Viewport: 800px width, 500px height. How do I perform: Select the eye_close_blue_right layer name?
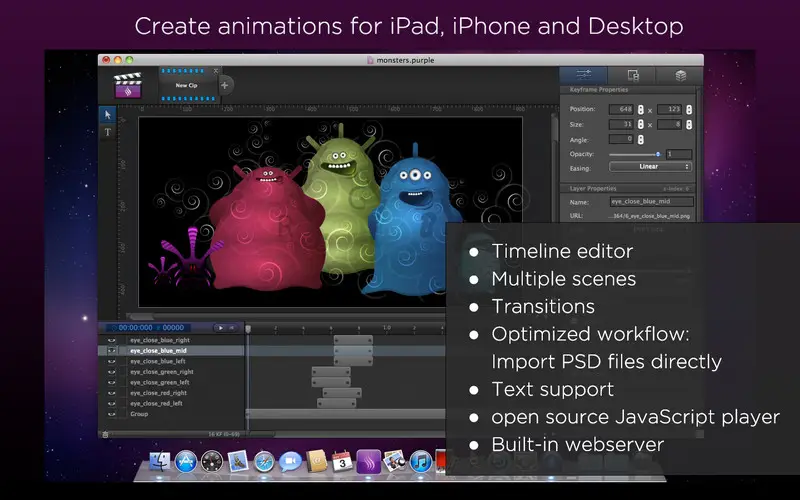pyautogui.click(x=160, y=340)
